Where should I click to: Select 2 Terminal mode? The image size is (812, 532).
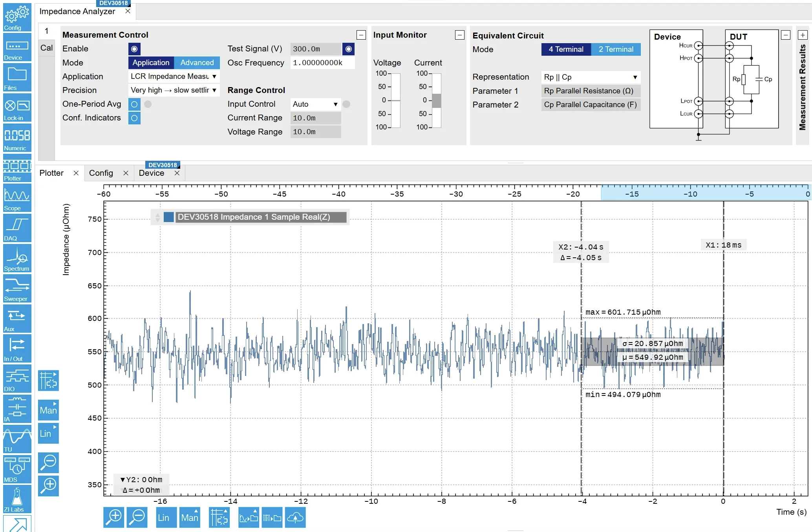[x=616, y=49]
